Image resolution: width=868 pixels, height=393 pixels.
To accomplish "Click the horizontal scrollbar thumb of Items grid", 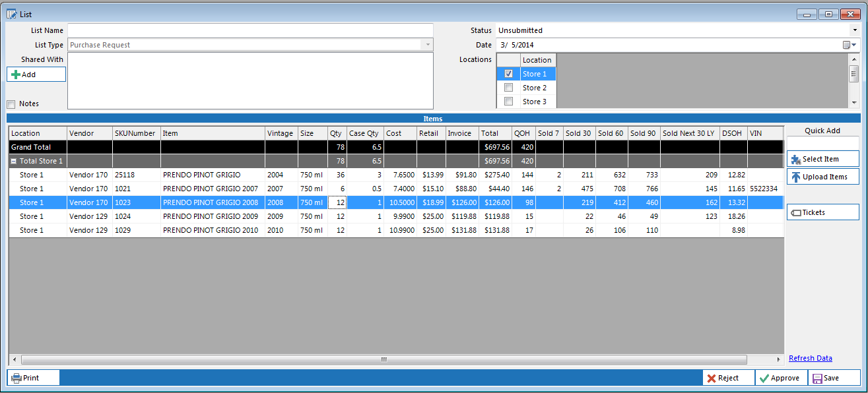I will 384,359.
